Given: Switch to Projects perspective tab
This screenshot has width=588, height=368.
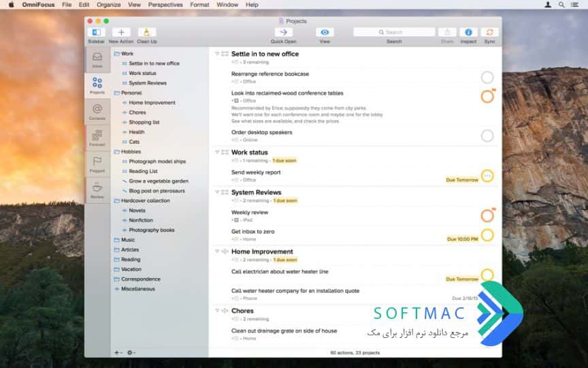Looking at the screenshot, I should (97, 85).
